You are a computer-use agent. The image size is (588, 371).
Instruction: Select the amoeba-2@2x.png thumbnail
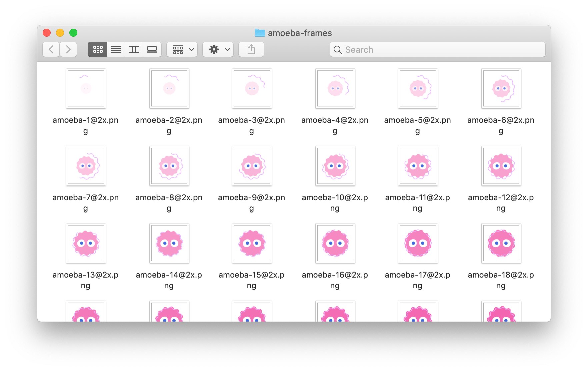click(169, 88)
